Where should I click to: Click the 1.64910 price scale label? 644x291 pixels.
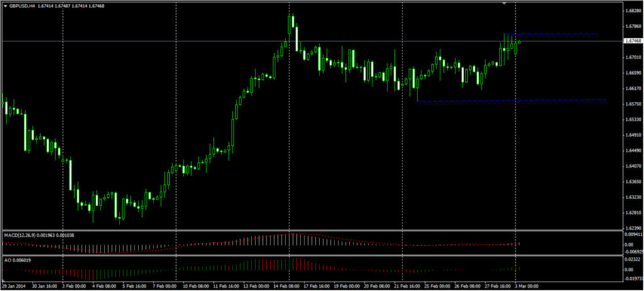coord(633,135)
